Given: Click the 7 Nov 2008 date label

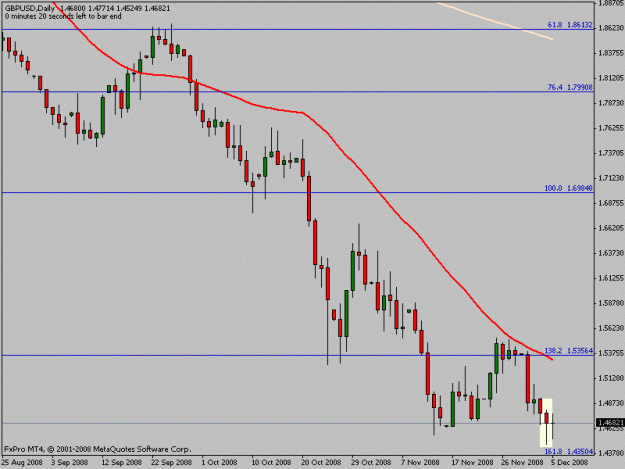Looking at the screenshot, I should pyautogui.click(x=420, y=462).
